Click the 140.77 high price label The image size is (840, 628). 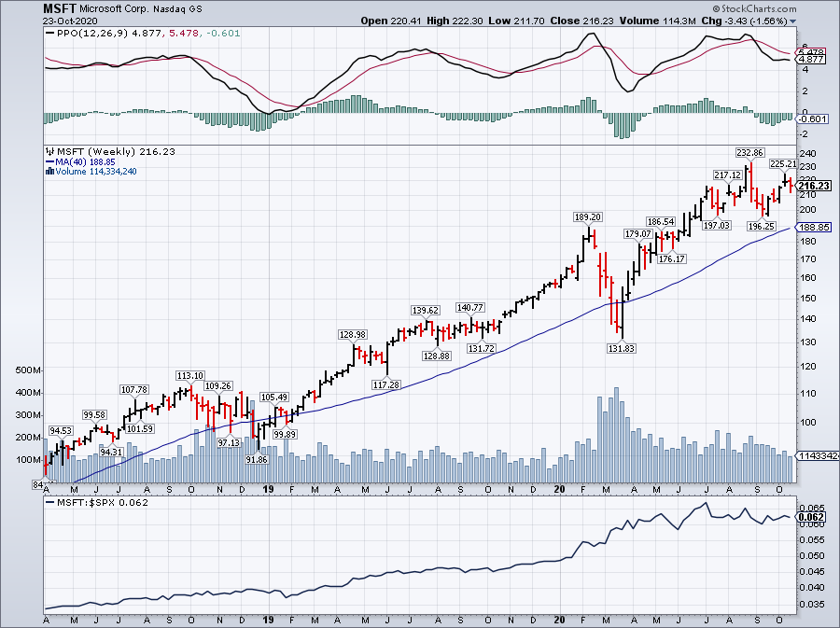[x=469, y=307]
